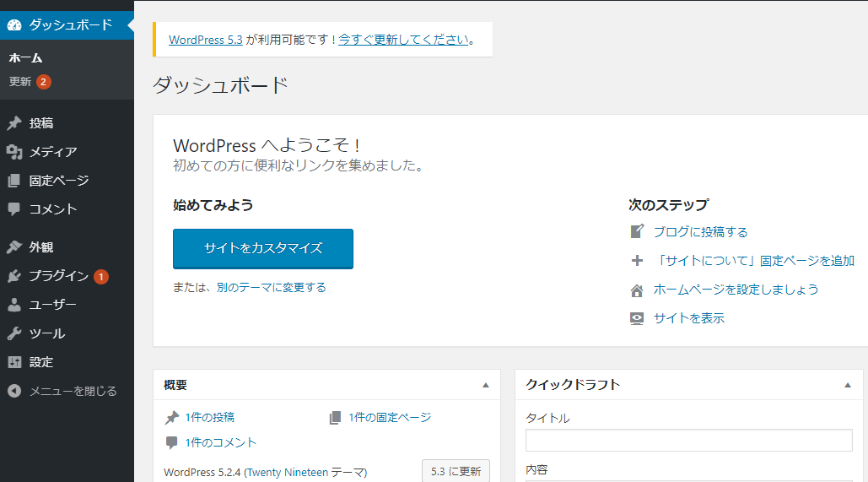Click the media icon beside メディア
Image resolution: width=868 pixels, height=482 pixels.
coord(14,152)
